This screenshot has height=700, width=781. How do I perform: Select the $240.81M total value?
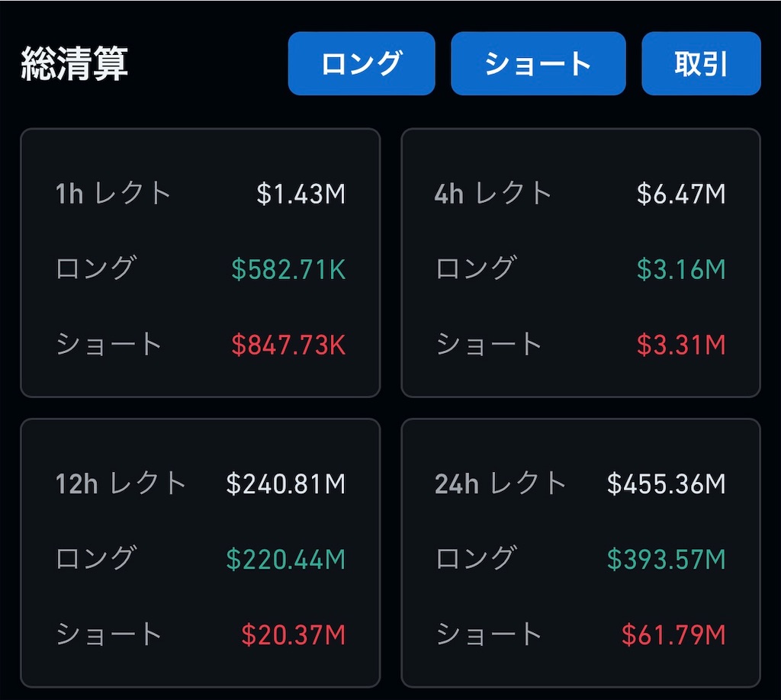point(286,484)
